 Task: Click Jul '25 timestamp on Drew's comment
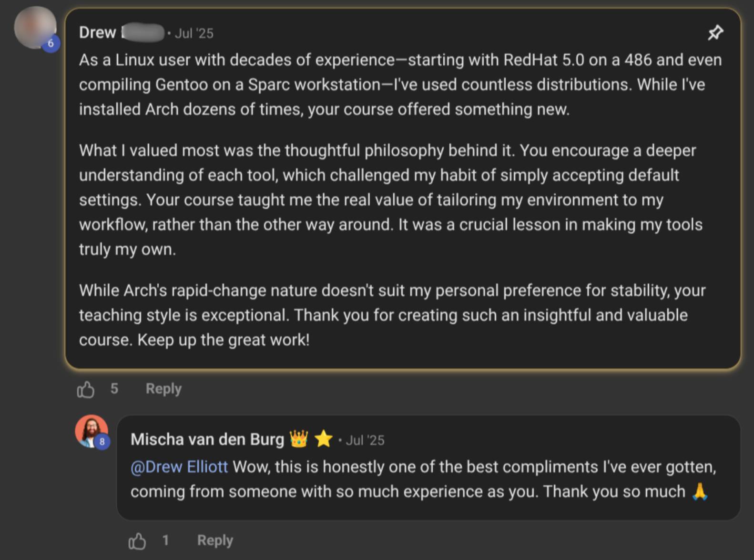point(194,33)
